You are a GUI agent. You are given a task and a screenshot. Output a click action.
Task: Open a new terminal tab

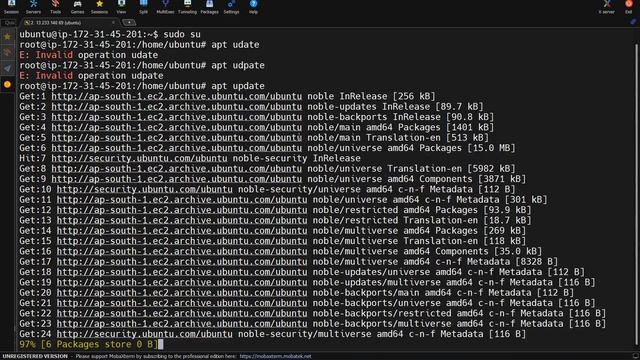(129, 23)
